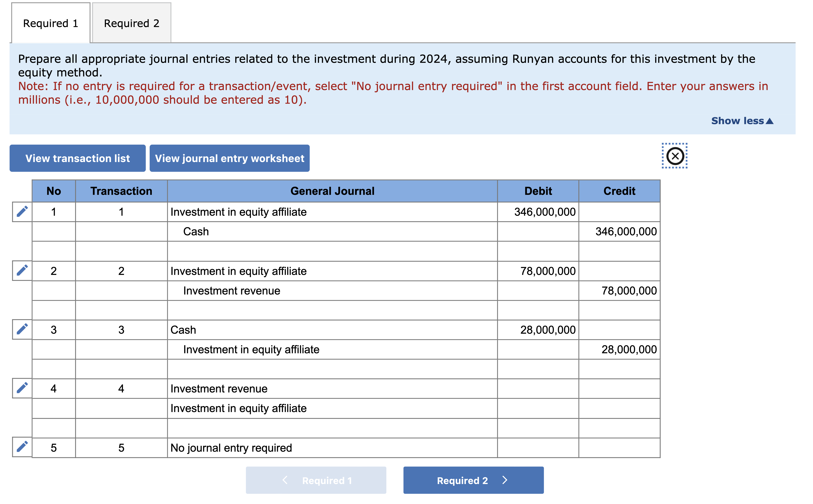Edit journal entry number 4 with pencil icon
The width and height of the screenshot is (813, 504).
pos(22,388)
